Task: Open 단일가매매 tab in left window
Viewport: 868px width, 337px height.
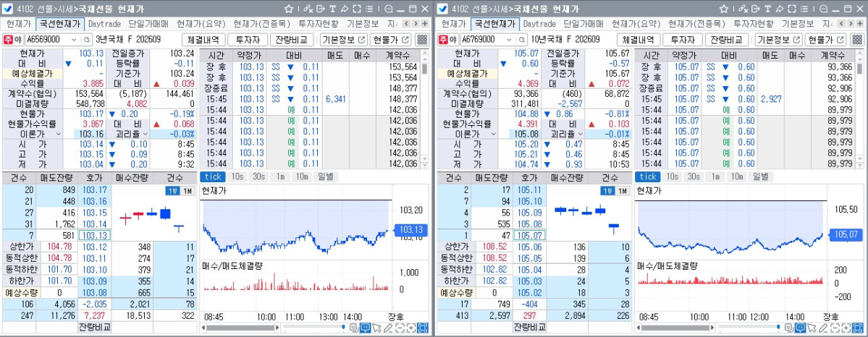Action: click(x=148, y=24)
